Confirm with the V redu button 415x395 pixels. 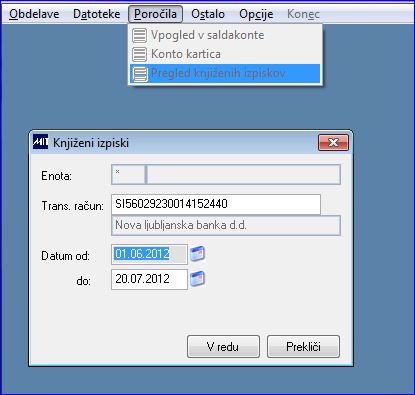click(223, 347)
